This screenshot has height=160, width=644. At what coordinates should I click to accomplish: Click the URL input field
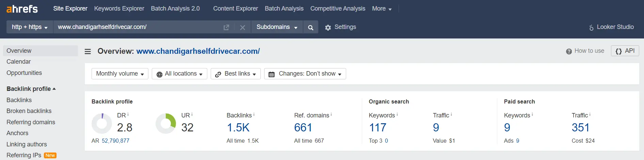[x=138, y=27]
